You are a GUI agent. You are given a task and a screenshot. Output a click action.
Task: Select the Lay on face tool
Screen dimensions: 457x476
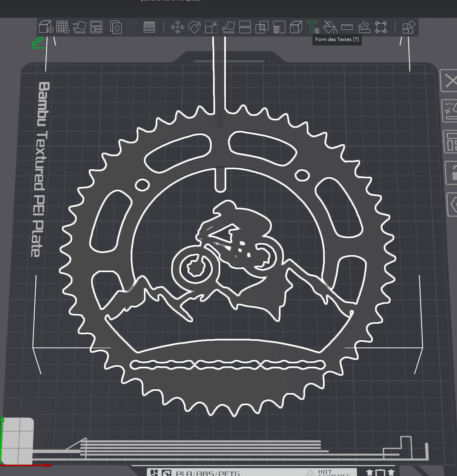(x=228, y=27)
